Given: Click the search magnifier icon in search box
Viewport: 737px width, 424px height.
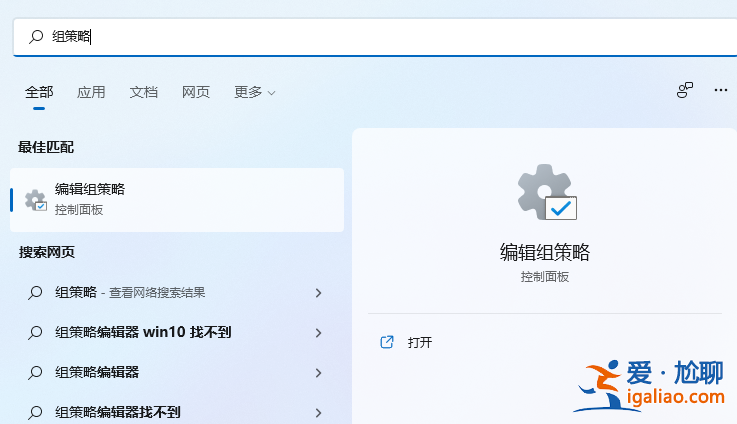Looking at the screenshot, I should pos(36,37).
